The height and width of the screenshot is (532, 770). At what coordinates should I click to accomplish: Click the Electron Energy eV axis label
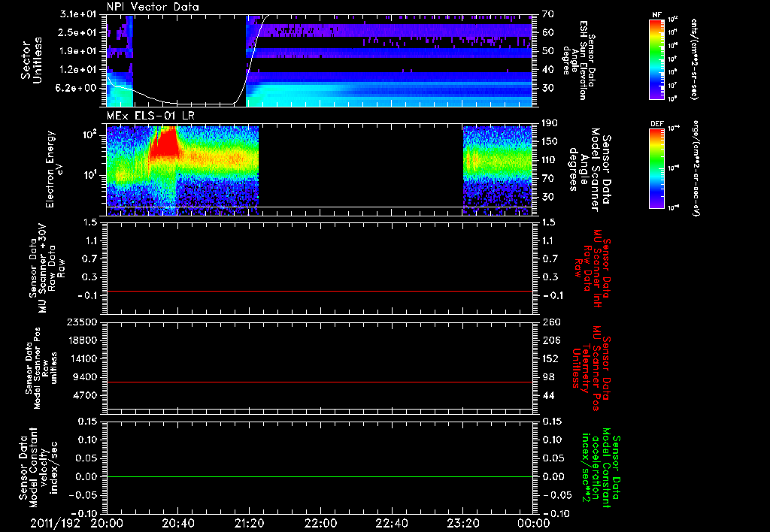(x=55, y=169)
